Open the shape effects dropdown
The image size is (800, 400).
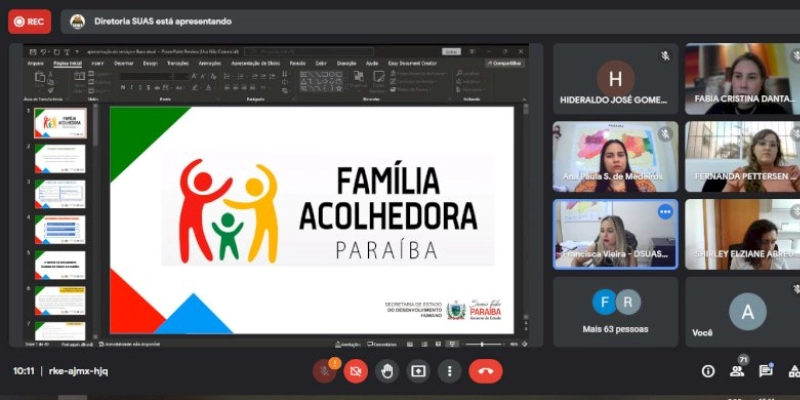tap(411, 89)
